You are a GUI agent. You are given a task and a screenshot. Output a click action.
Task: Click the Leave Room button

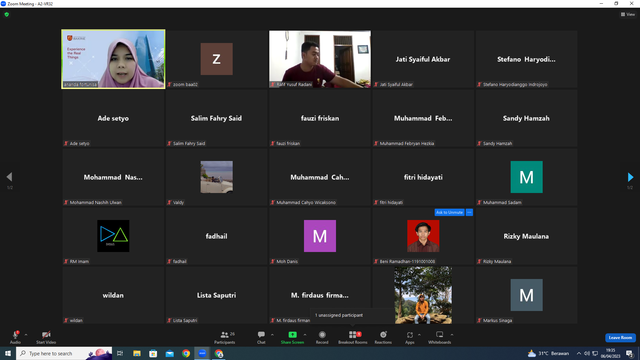click(x=620, y=338)
